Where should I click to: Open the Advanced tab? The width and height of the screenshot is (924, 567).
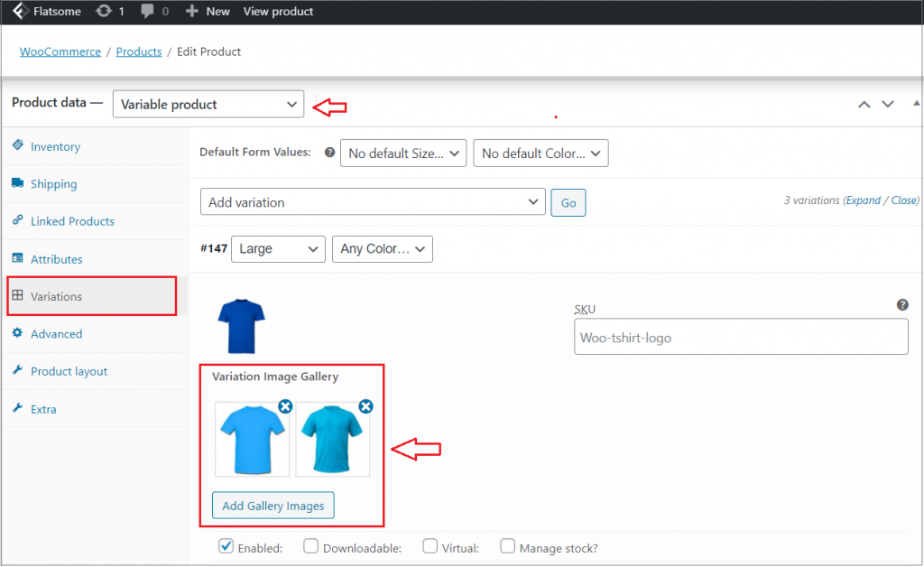click(95, 333)
